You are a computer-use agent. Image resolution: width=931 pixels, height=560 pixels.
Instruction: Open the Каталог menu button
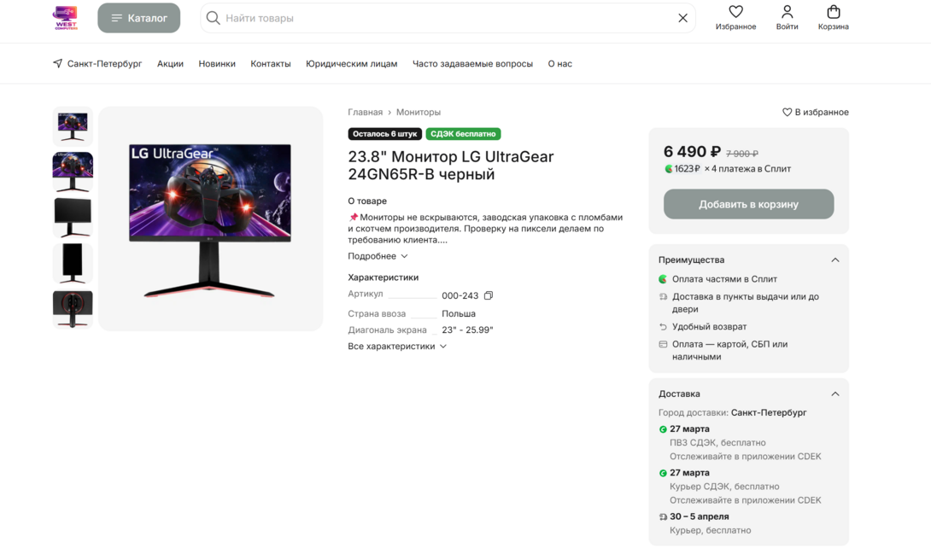(139, 18)
